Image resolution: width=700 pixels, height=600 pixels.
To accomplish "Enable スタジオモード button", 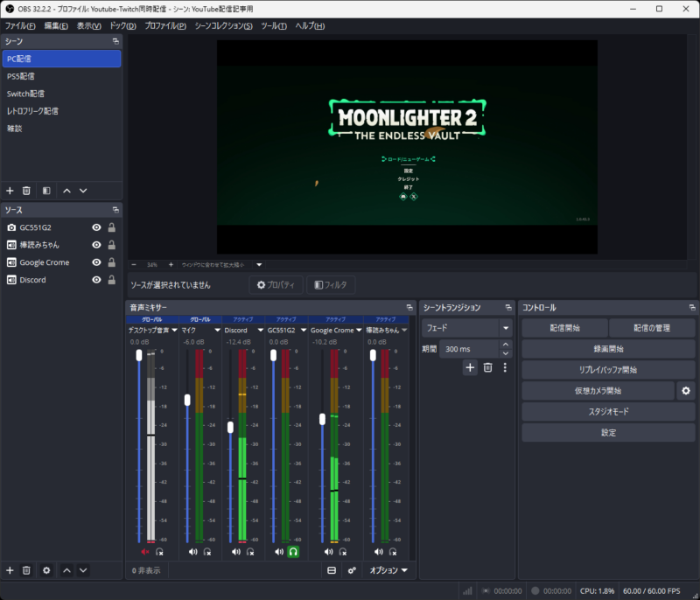I will point(608,412).
